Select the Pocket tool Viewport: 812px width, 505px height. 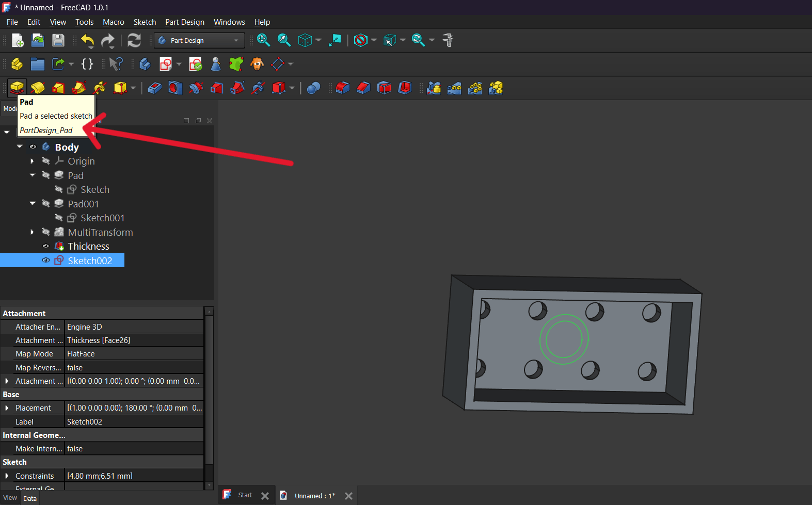pyautogui.click(x=154, y=88)
